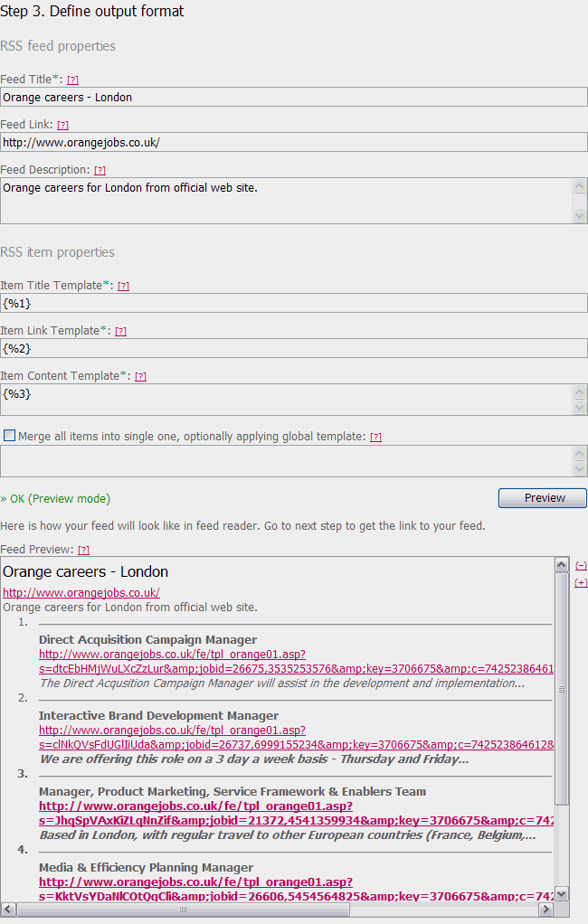Click the 'We are offering this role' description text
This screenshot has height=924, width=588.
254,759
